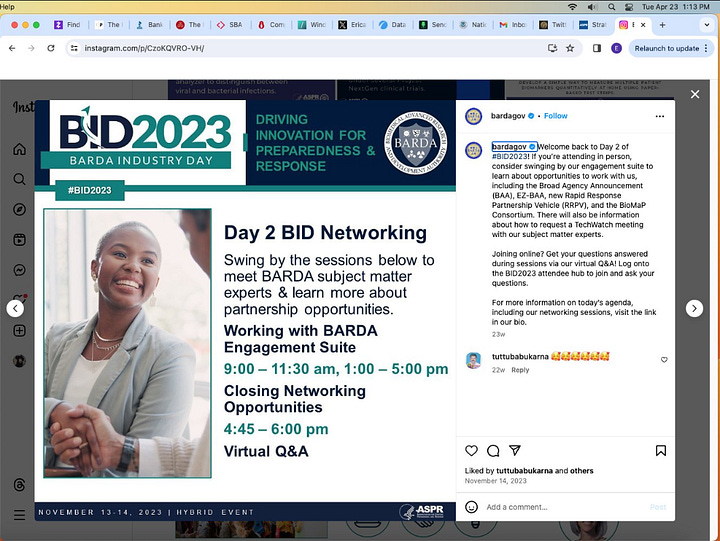Toggle the browser side panel
Viewport: 720px width, 541px height.
(x=597, y=48)
